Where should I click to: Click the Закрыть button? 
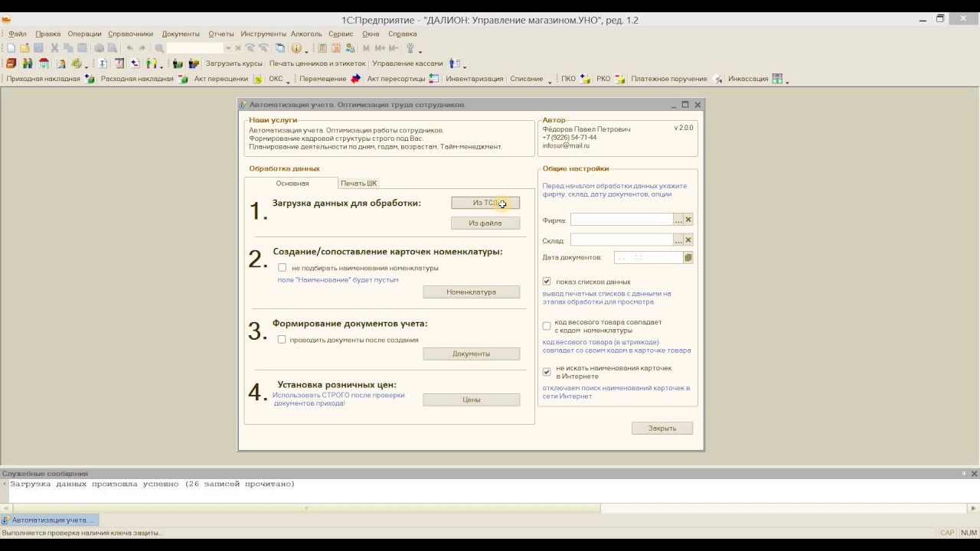click(662, 429)
